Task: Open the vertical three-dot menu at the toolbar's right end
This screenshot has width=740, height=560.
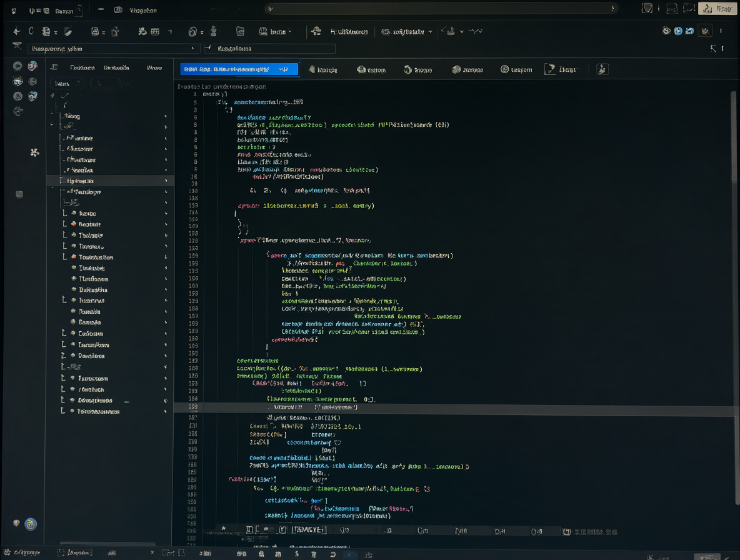Action: coord(721,31)
